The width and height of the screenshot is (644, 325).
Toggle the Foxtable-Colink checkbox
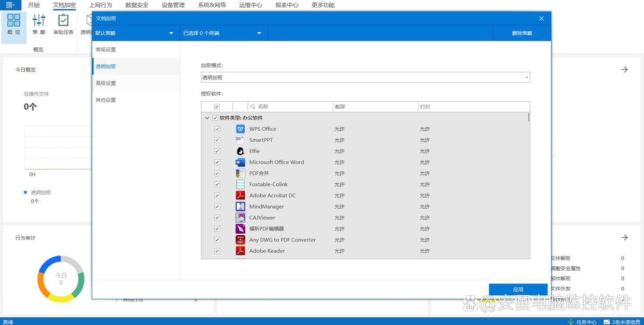pos(217,184)
